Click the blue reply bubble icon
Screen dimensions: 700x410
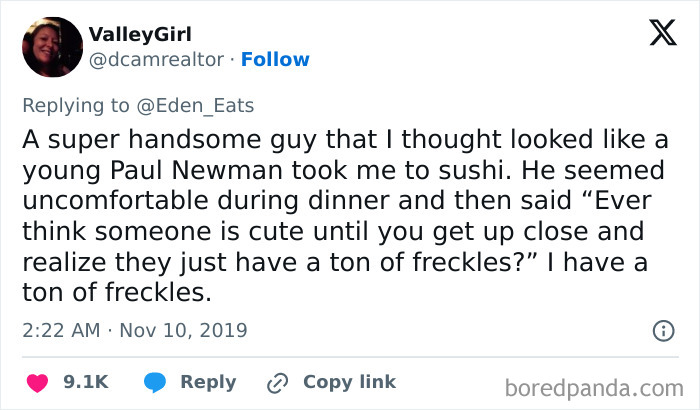click(153, 382)
